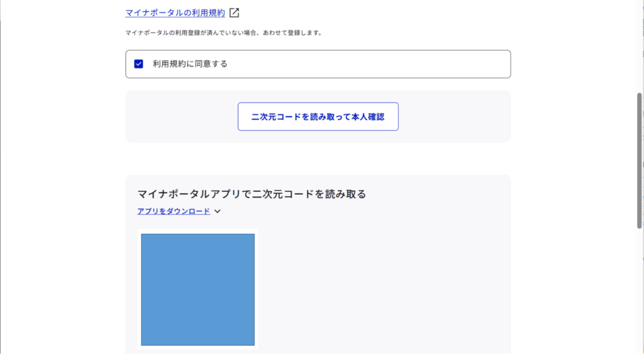The width and height of the screenshot is (644, 354).
Task: Open the アプリをダウンロード link
Action: point(174,211)
